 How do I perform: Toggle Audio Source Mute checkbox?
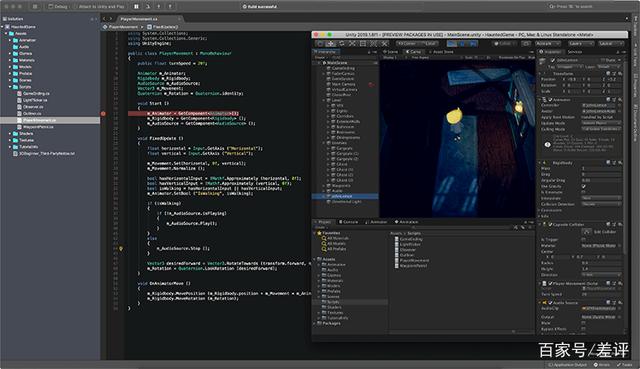tap(584, 323)
